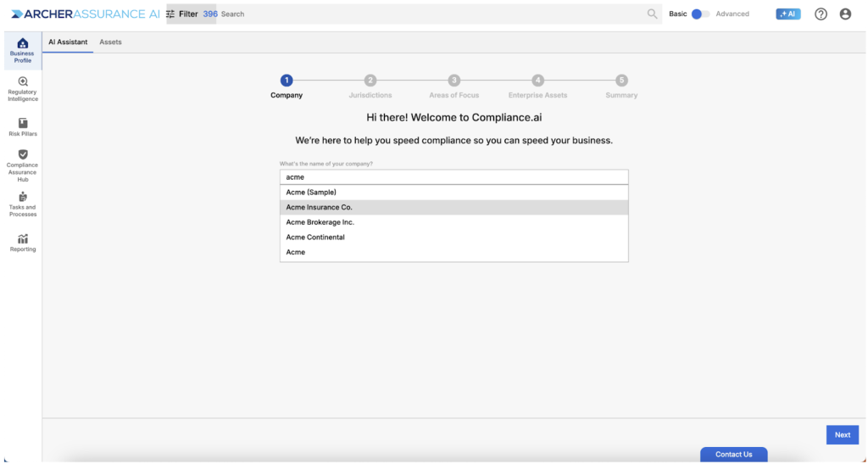Click the 396 filter count
Image resolution: width=868 pixels, height=464 pixels.
coord(210,14)
